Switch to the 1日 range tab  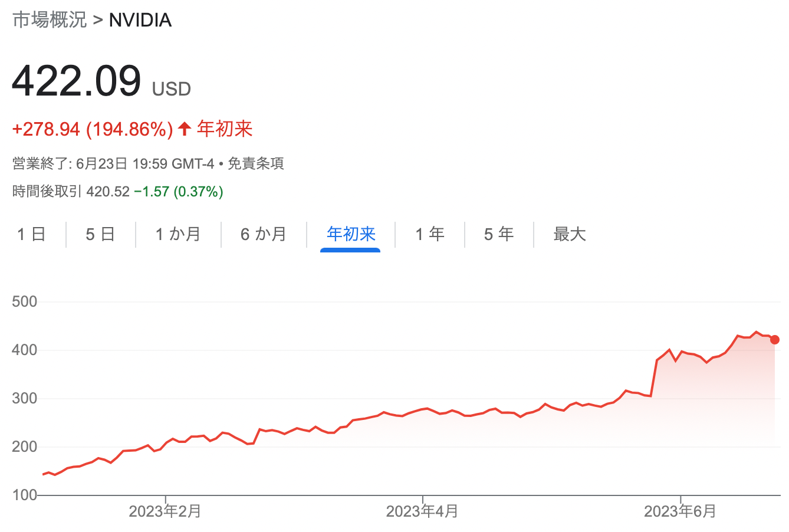coord(32,234)
